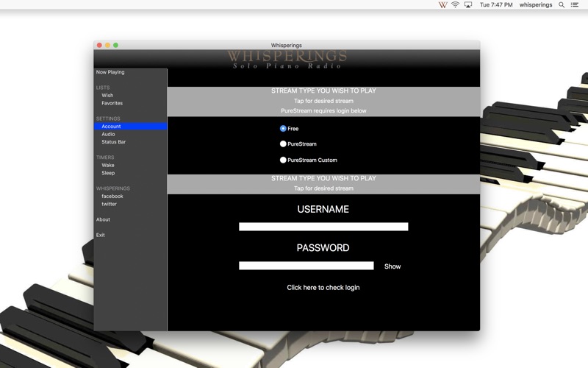Click the 'PureStream requires login below' text
The height and width of the screenshot is (368, 588).
323,111
